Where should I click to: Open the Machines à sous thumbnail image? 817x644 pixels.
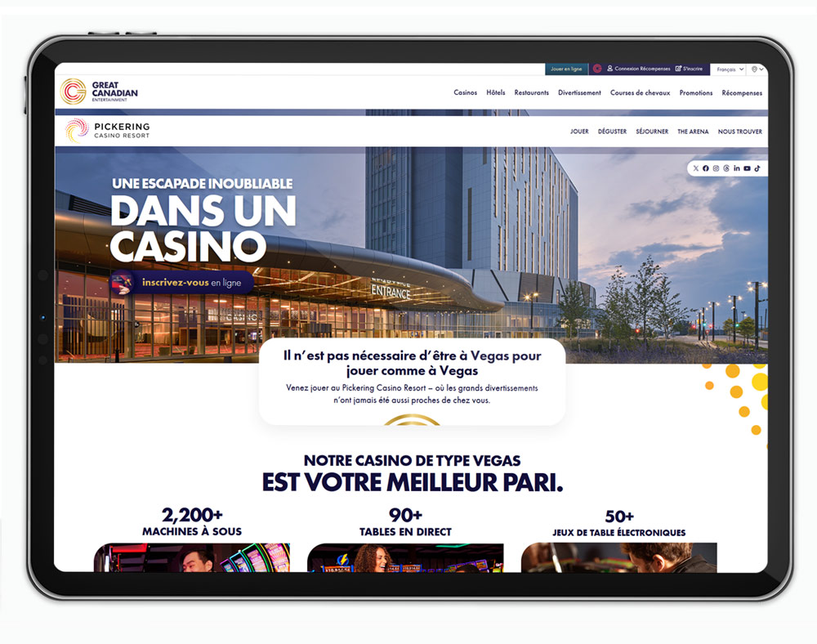pos(192,557)
